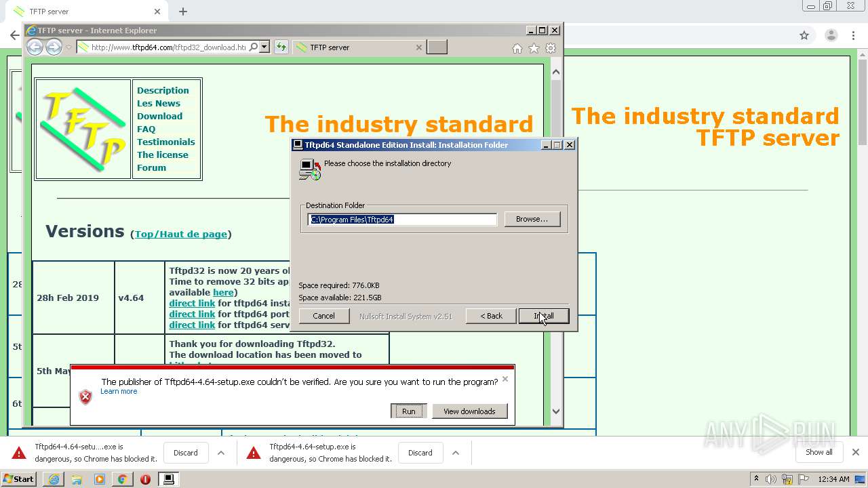
Task: Click < Back in the Tftpd64 installer
Action: click(491, 316)
